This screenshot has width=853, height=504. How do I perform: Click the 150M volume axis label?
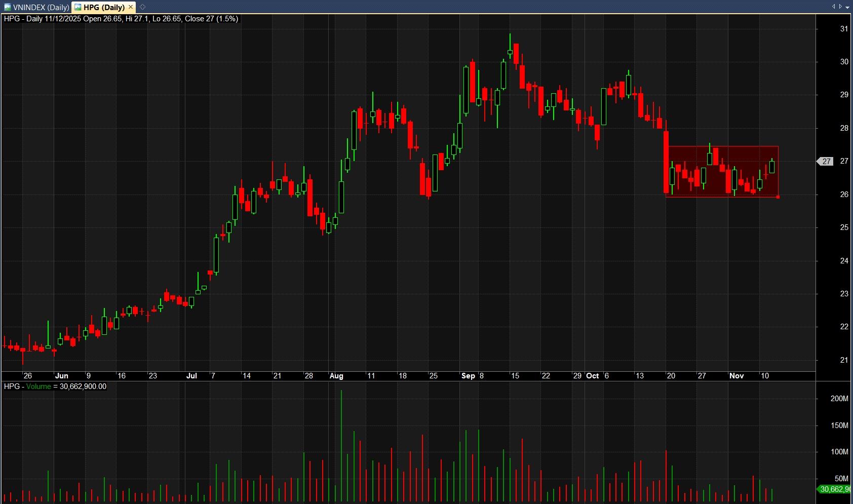pyautogui.click(x=839, y=425)
